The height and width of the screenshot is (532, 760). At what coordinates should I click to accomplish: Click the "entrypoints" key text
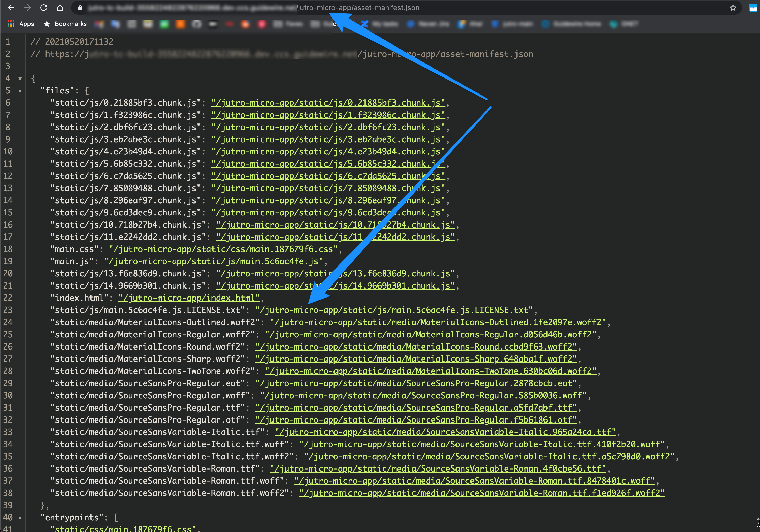(72, 518)
